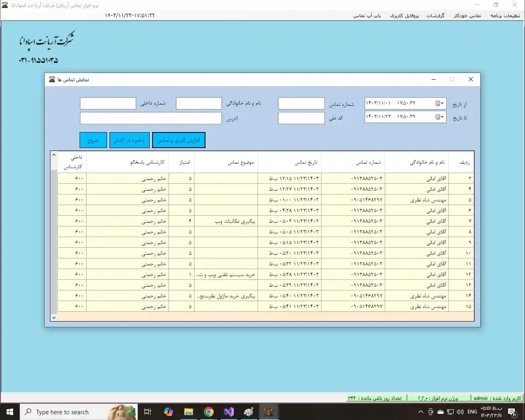Select the ۱۲:۲۷ call date cell in row ۴
This screenshot has height=420, width=525.
(x=290, y=189)
